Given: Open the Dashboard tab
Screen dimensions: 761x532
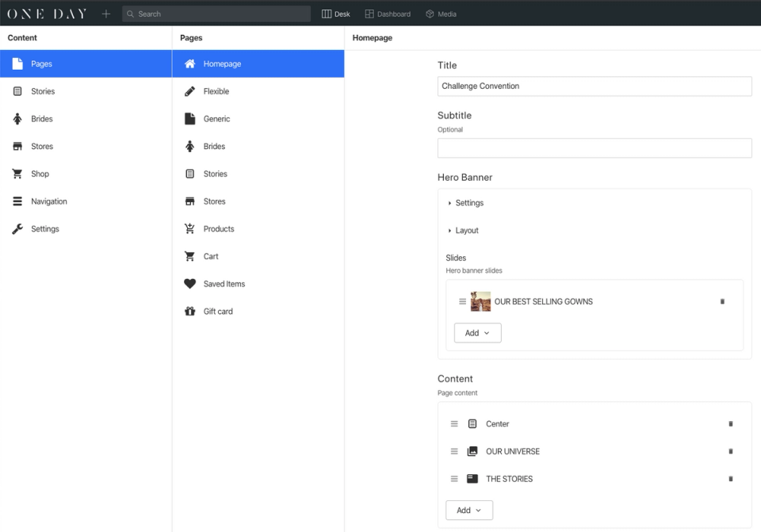Looking at the screenshot, I should coord(388,14).
